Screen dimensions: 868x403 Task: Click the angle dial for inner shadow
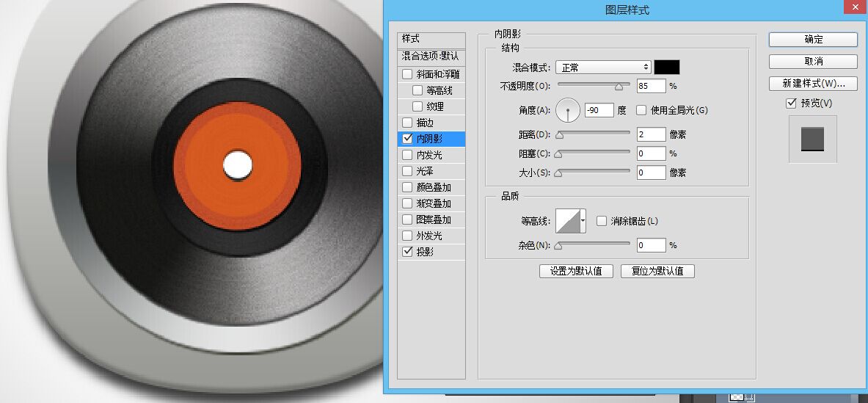pyautogui.click(x=568, y=110)
